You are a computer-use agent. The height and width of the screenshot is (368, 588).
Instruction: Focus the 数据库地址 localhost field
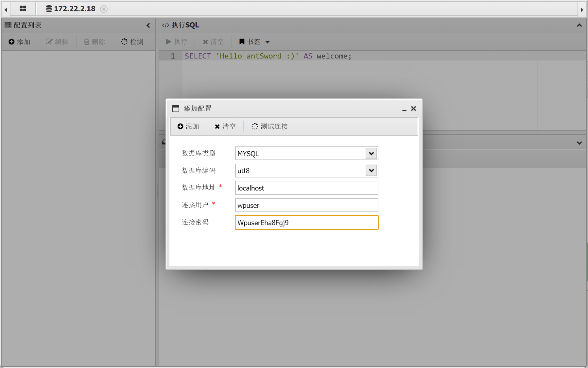pyautogui.click(x=306, y=188)
